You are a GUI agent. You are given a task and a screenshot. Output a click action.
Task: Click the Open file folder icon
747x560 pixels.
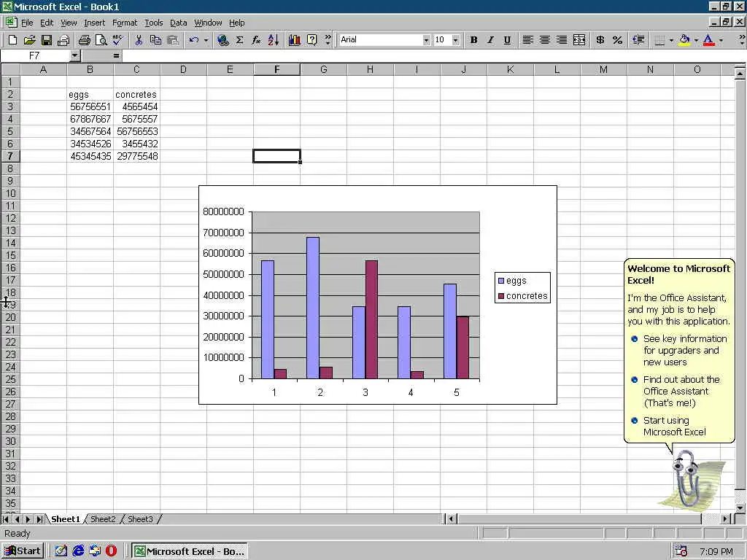(x=29, y=40)
